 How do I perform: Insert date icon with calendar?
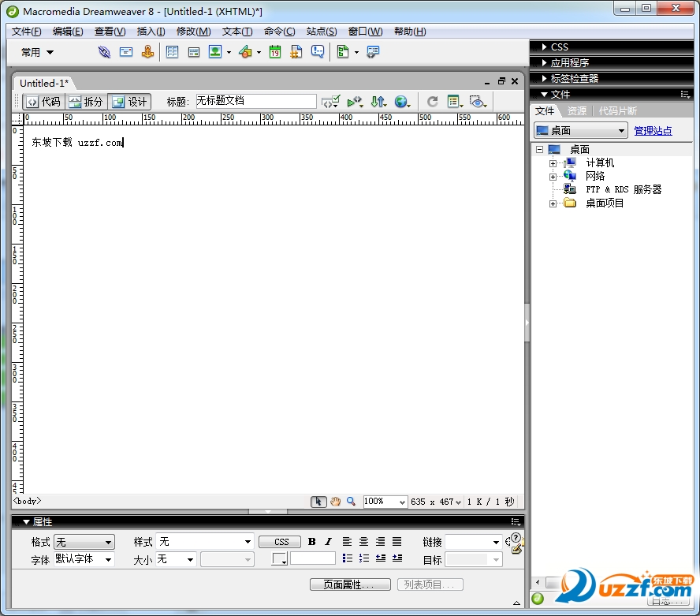275,52
